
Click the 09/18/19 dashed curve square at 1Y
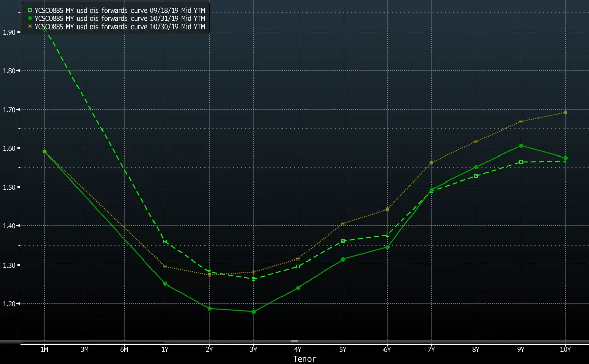[165, 241]
